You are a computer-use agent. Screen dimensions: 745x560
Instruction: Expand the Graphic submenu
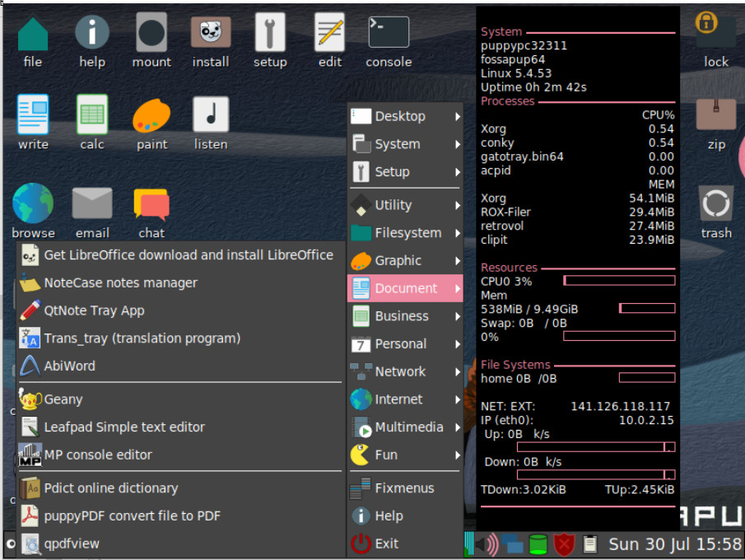click(x=406, y=260)
